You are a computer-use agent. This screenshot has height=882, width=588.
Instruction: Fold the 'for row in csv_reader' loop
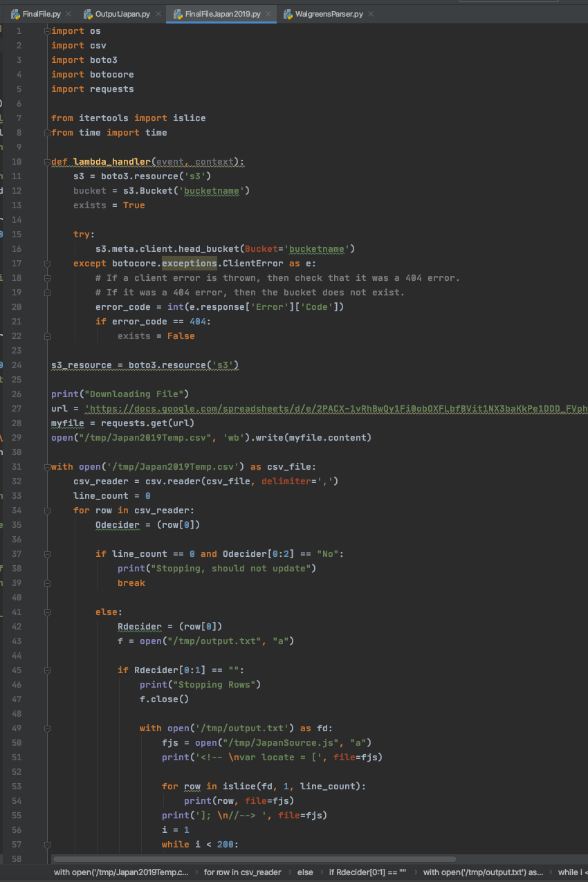[47, 511]
